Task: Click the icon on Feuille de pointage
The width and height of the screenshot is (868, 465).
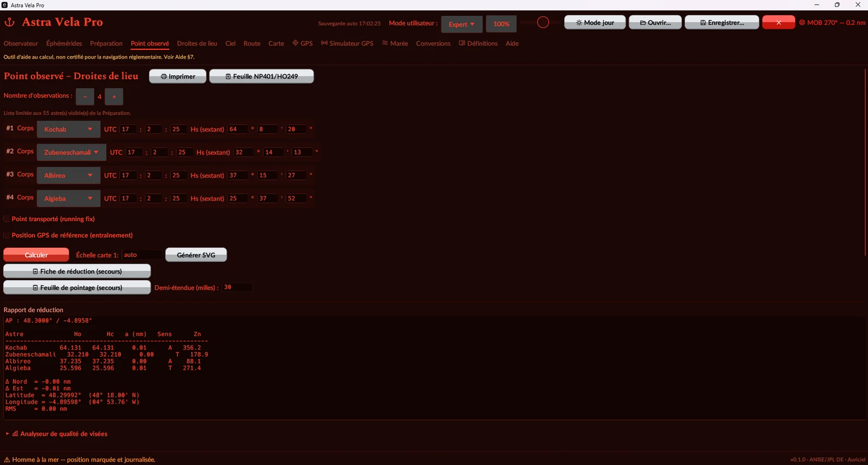Action: (35, 288)
